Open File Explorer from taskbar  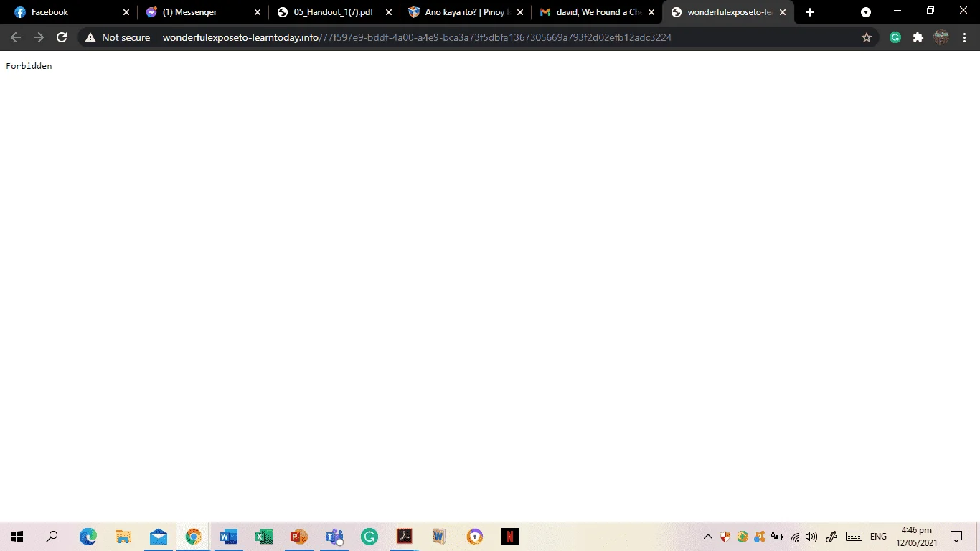tap(123, 537)
